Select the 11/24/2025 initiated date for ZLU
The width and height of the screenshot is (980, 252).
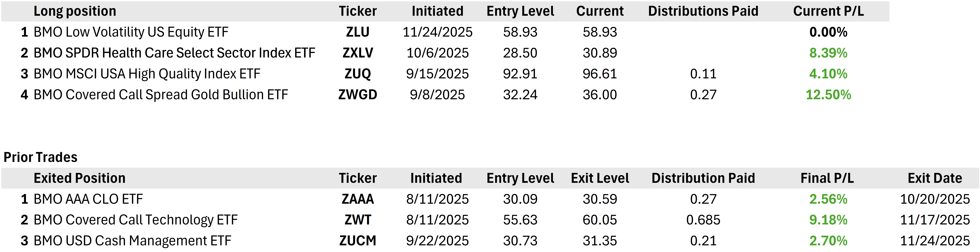[437, 32]
